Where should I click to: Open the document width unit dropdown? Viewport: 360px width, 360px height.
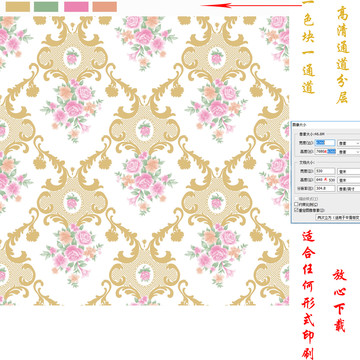point(349,171)
